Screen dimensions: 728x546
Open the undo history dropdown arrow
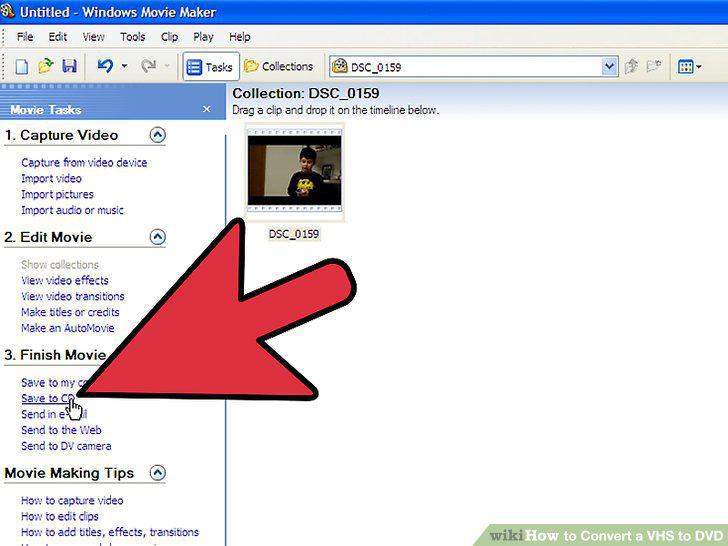click(124, 66)
